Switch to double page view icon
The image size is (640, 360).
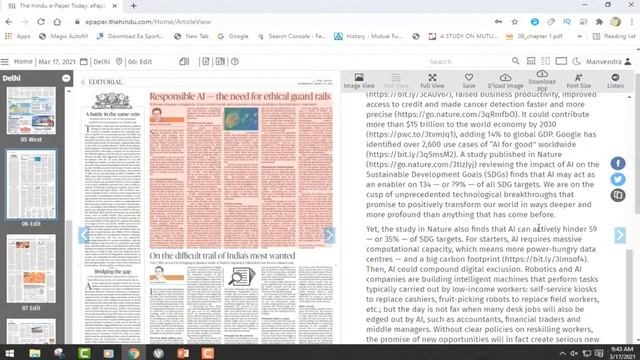point(220,62)
